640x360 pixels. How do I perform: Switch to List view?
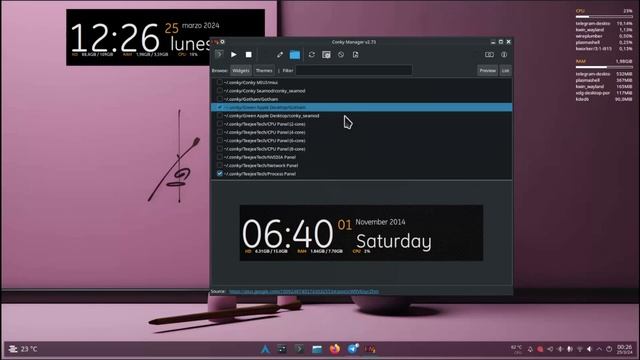point(505,71)
